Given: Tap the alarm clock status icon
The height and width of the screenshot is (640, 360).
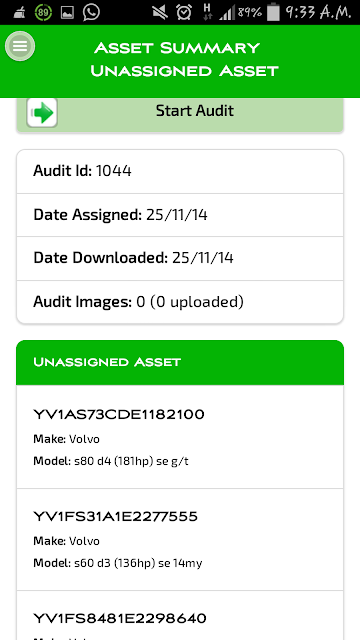Looking at the screenshot, I should pyautogui.click(x=184, y=13).
